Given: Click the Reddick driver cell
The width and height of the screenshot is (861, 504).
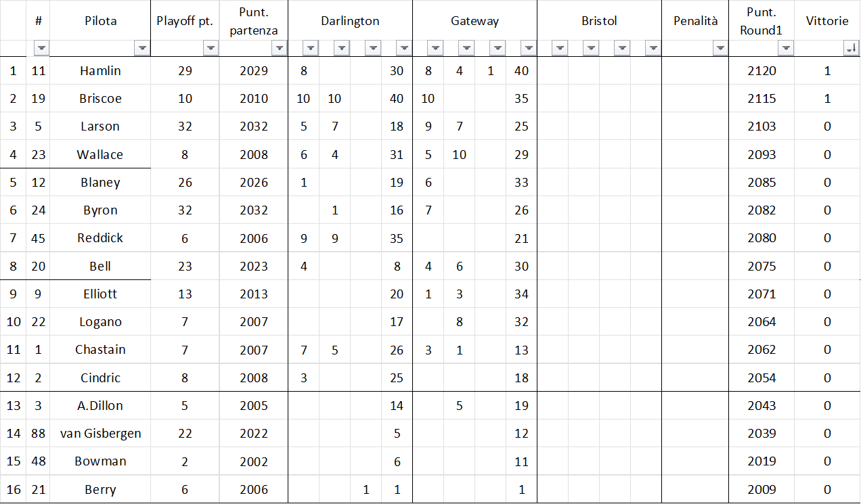Looking at the screenshot, I should tap(100, 238).
